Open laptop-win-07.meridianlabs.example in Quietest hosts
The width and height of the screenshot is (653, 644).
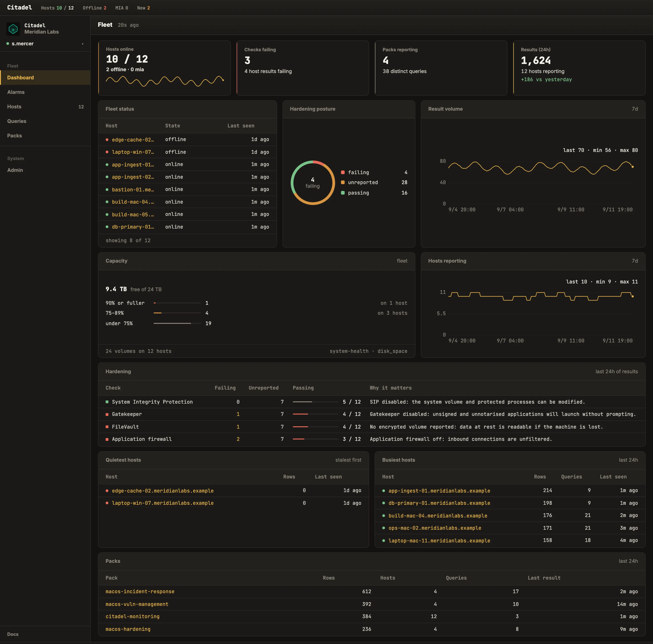coord(163,503)
